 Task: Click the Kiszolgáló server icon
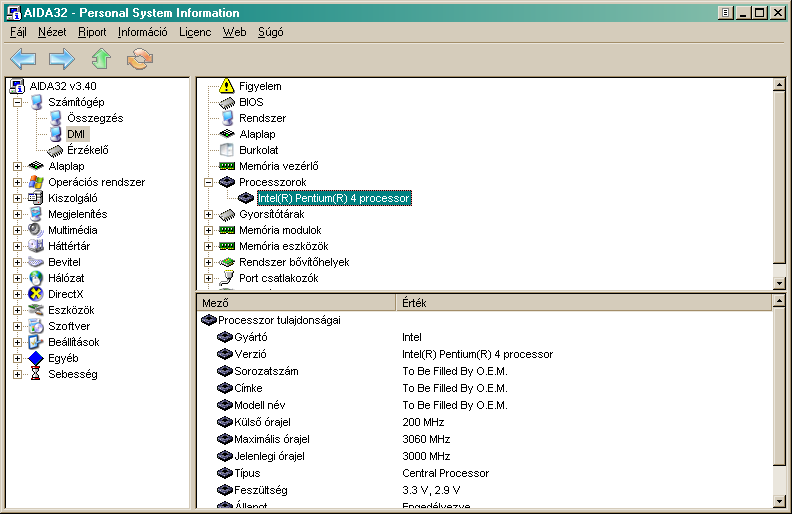36,198
